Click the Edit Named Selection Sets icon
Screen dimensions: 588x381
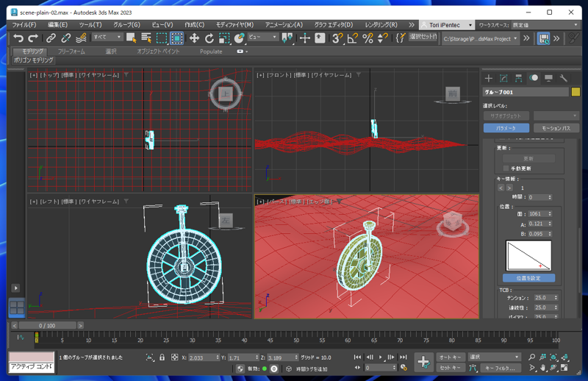click(x=401, y=38)
